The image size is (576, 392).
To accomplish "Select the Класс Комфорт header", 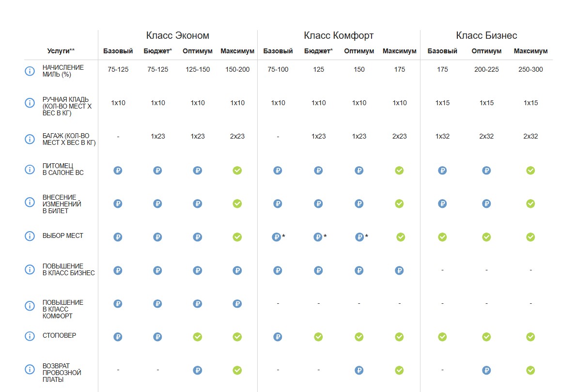I will coord(339,36).
